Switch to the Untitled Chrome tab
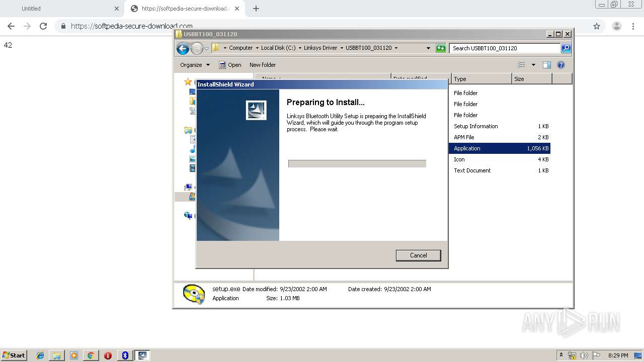The width and height of the screenshot is (644, 362). click(x=62, y=9)
